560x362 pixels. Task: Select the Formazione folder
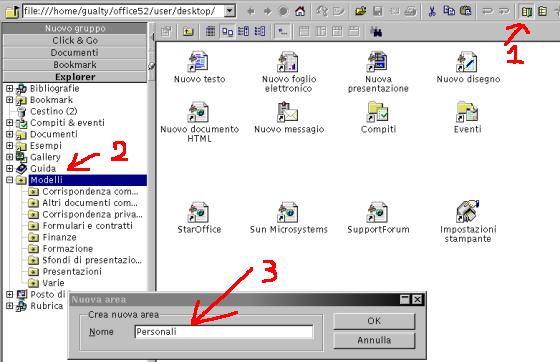(68, 248)
